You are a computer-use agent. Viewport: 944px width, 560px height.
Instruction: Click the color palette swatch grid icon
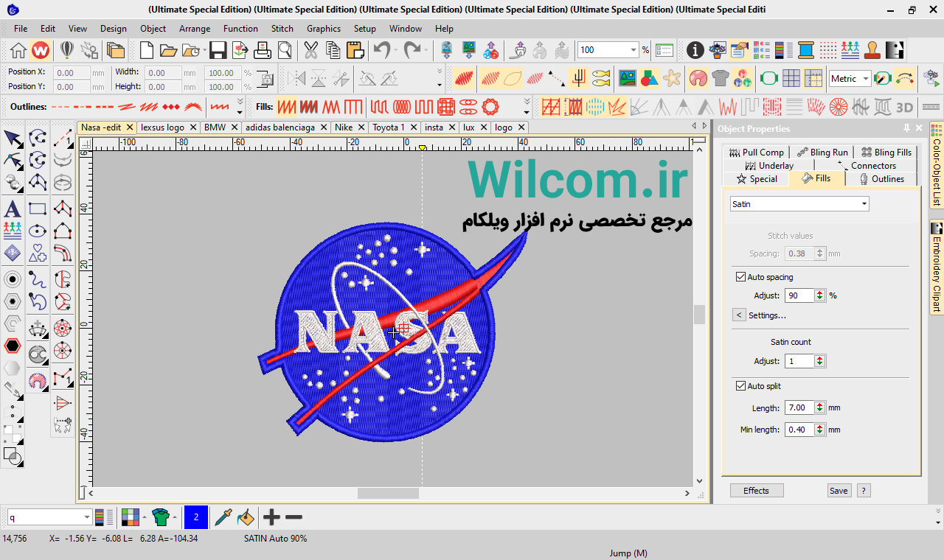(x=130, y=517)
